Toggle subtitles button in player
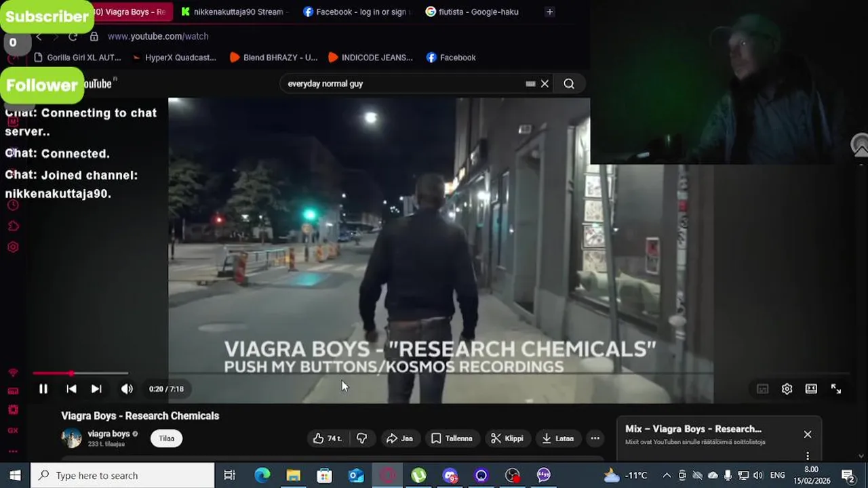 click(x=762, y=389)
